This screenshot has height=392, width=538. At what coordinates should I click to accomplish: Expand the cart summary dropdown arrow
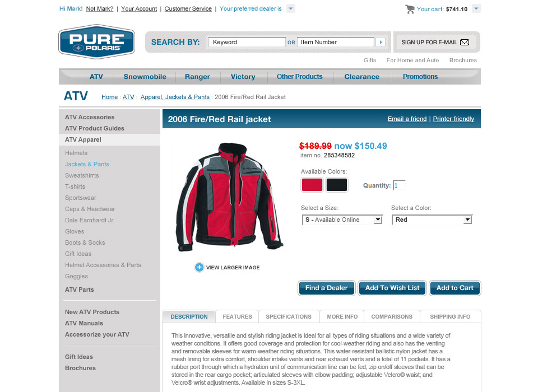476,8
